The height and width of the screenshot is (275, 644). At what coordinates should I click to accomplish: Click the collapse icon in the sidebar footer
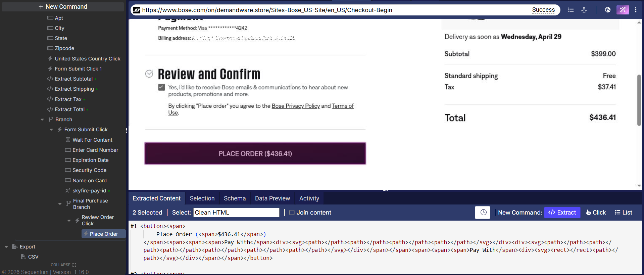(74, 265)
